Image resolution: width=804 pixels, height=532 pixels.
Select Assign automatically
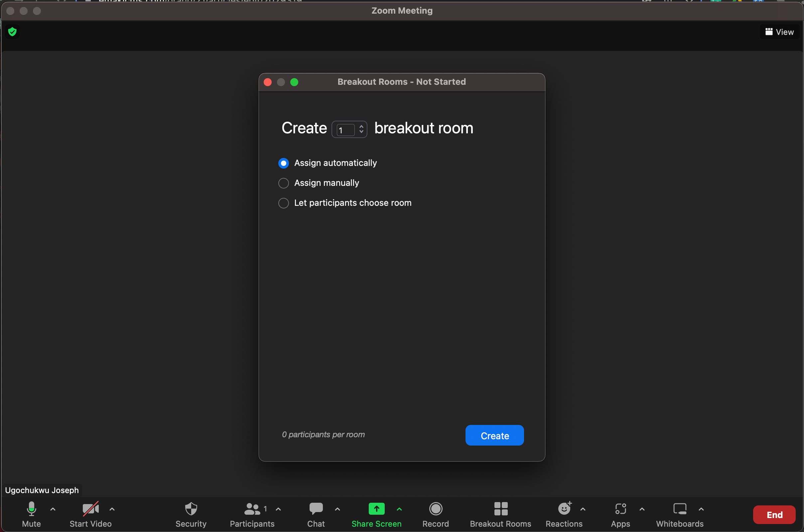[x=283, y=163]
